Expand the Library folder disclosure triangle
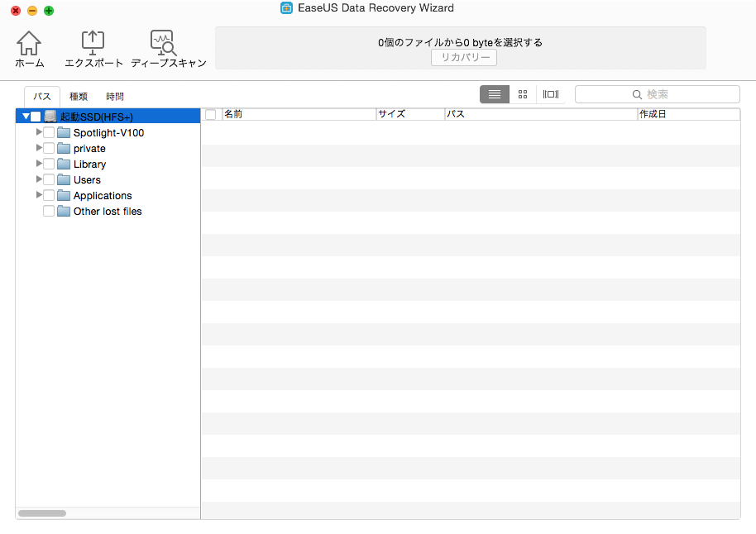This screenshot has width=756, height=534. coord(39,164)
